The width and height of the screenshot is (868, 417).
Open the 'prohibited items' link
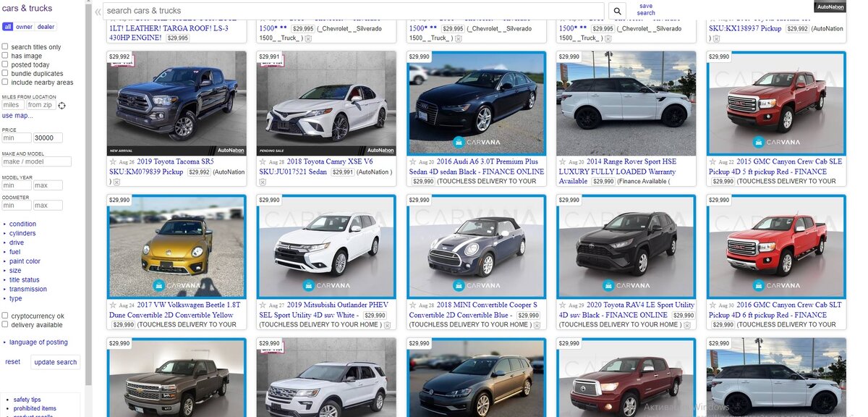tap(35, 408)
